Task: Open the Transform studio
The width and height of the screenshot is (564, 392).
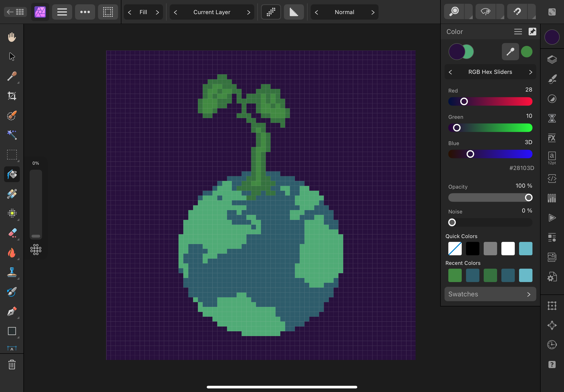Action: click(x=552, y=306)
